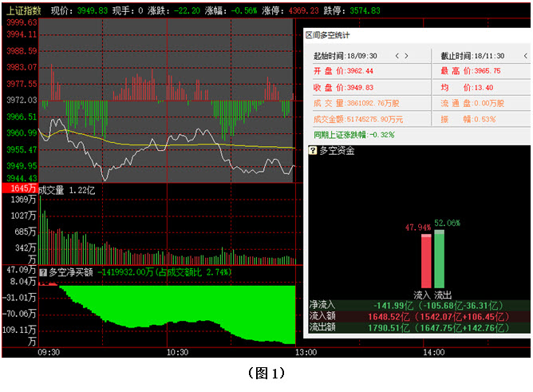The height and width of the screenshot is (392, 533).
Task: Step the 起始时间 forward with right arrow
Action: click(x=408, y=56)
